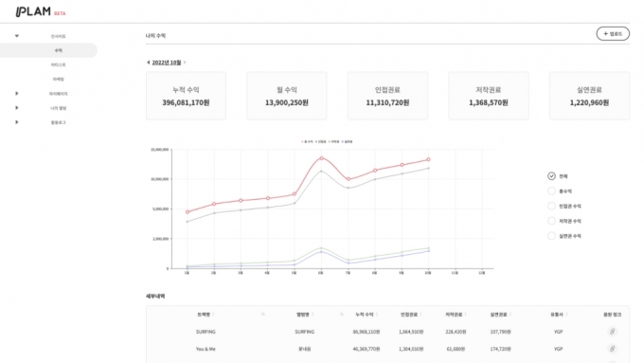Click the 인접권료 11,310,720원 card
This screenshot has width=644, height=363.
[387, 96]
